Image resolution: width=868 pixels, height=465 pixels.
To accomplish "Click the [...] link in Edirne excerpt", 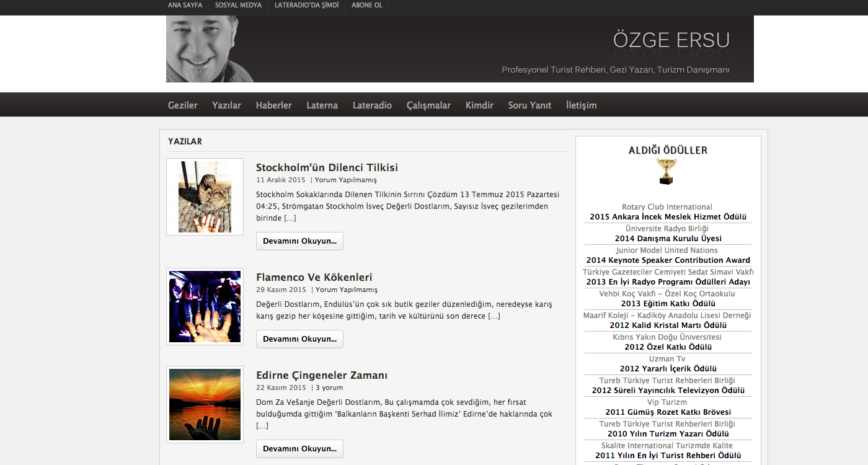I will pyautogui.click(x=262, y=426).
